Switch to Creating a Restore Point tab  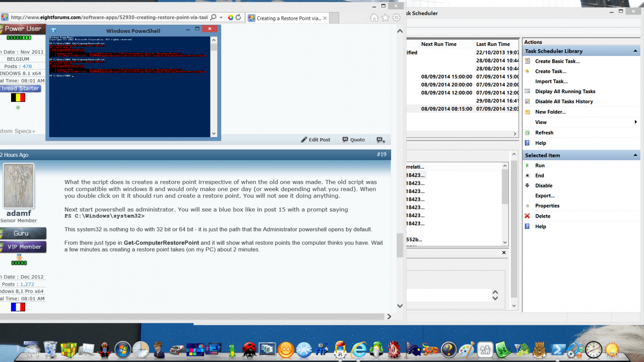tap(287, 18)
